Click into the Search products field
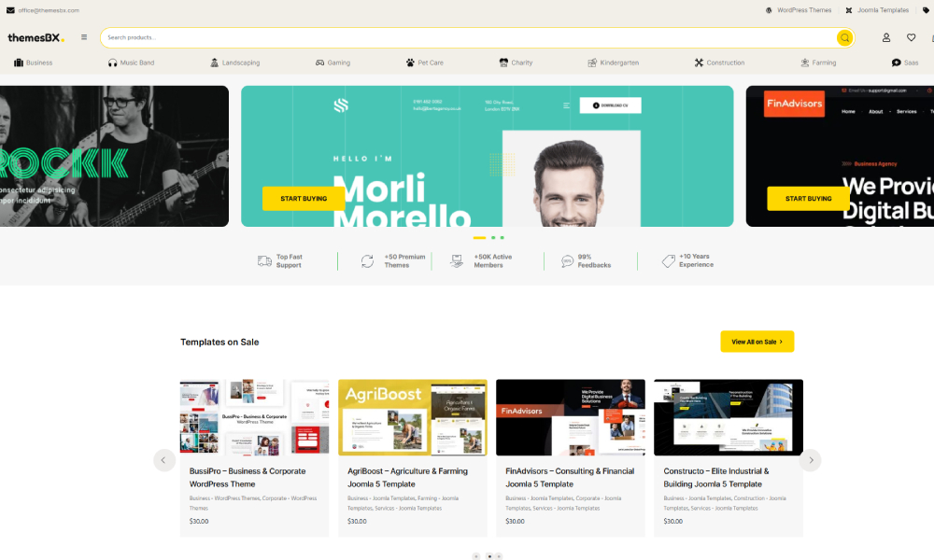 pyautogui.click(x=467, y=37)
